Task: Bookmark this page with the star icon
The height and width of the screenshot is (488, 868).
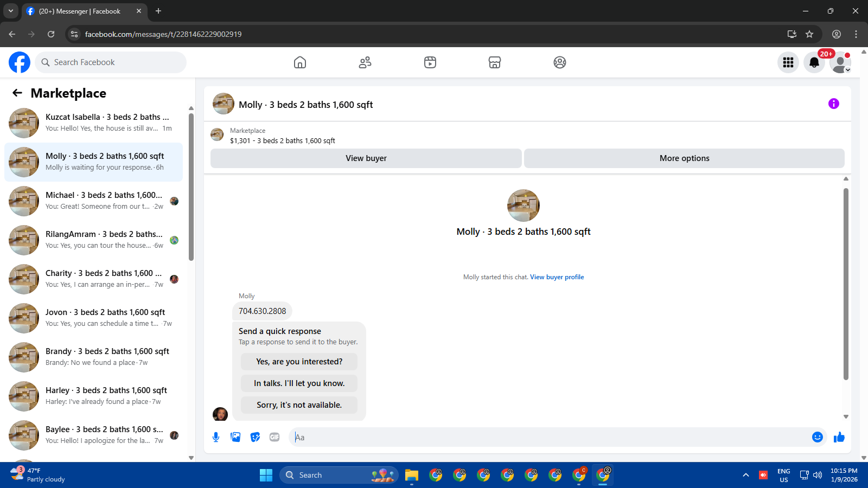Action: click(x=809, y=34)
